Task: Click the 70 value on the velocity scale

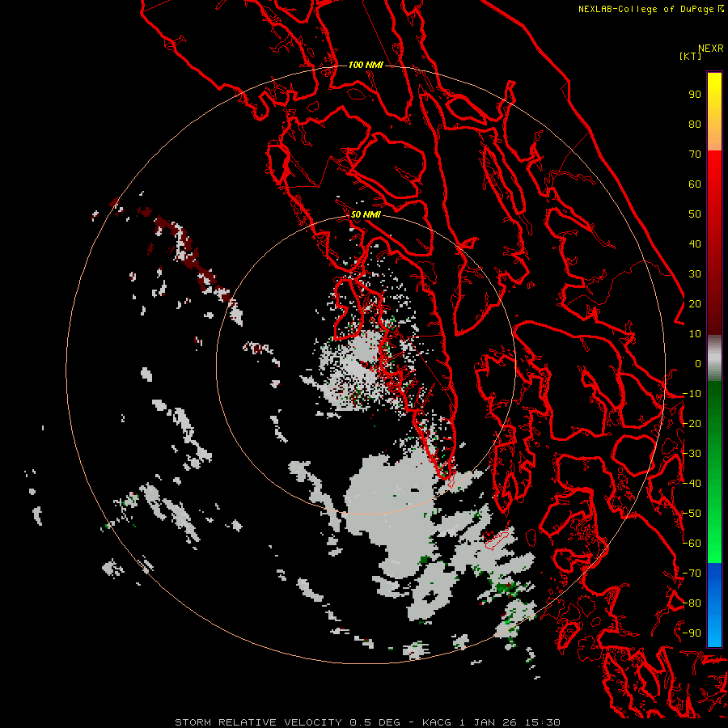Action: pyautogui.click(x=695, y=154)
